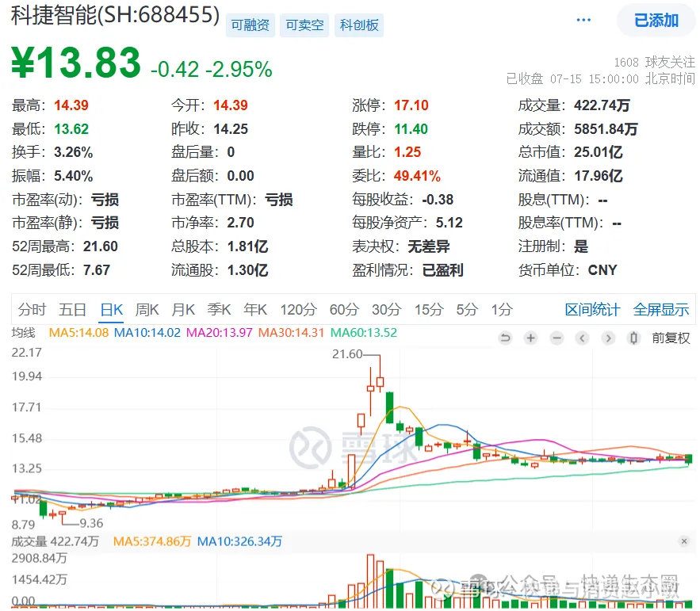700x611 pixels.
Task: Click the 成交额 value 5851.84万
Action: 606,129
